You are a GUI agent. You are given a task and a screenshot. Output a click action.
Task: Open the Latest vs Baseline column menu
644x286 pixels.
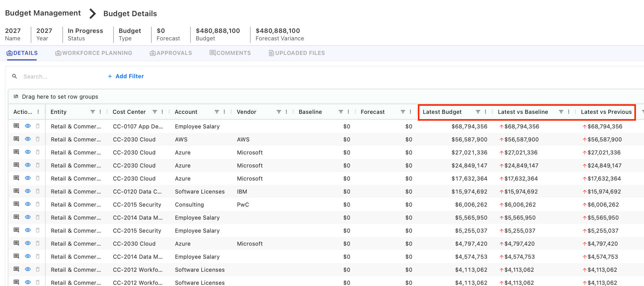point(569,112)
